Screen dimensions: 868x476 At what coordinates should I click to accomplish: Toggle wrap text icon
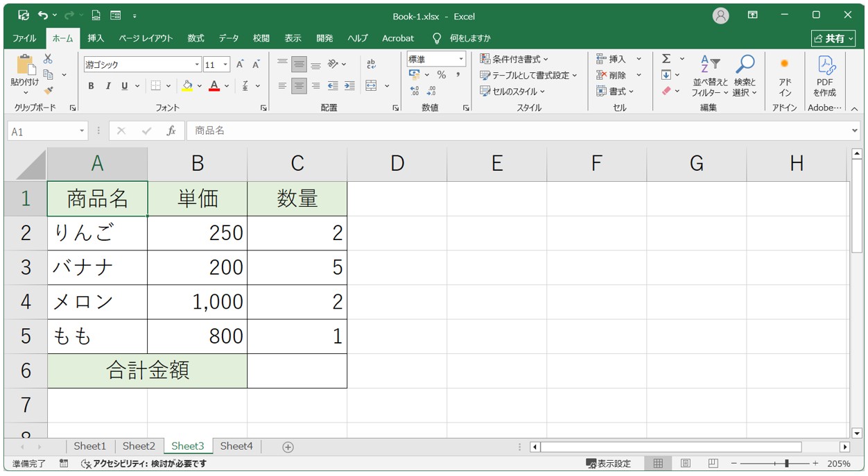[371, 65]
